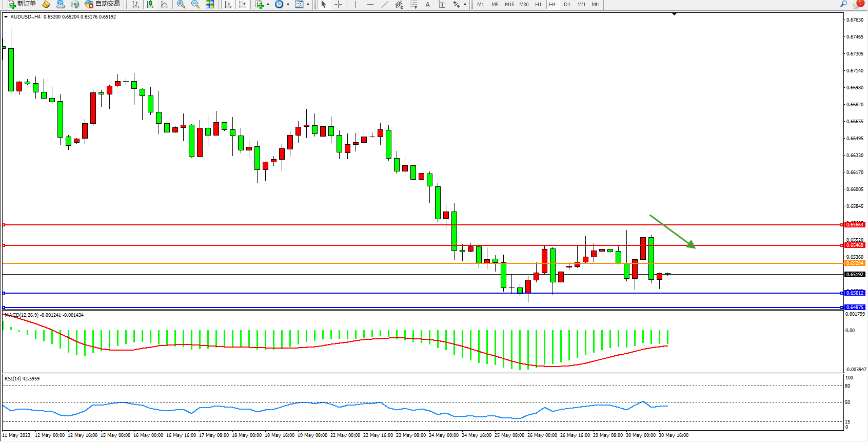The width and height of the screenshot is (868, 442).
Task: Enable the chart auto scroll icon
Action: 228,4
